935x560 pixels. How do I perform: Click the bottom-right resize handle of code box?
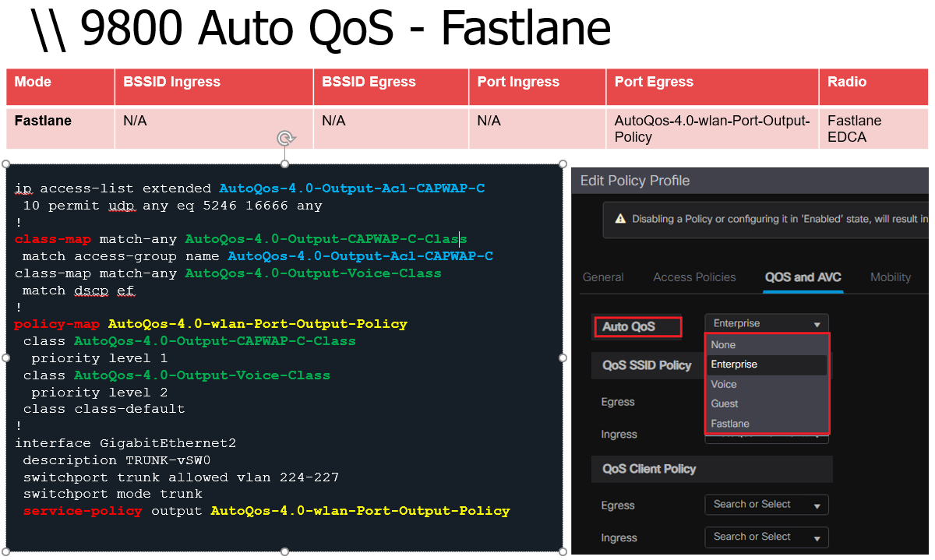point(563,551)
